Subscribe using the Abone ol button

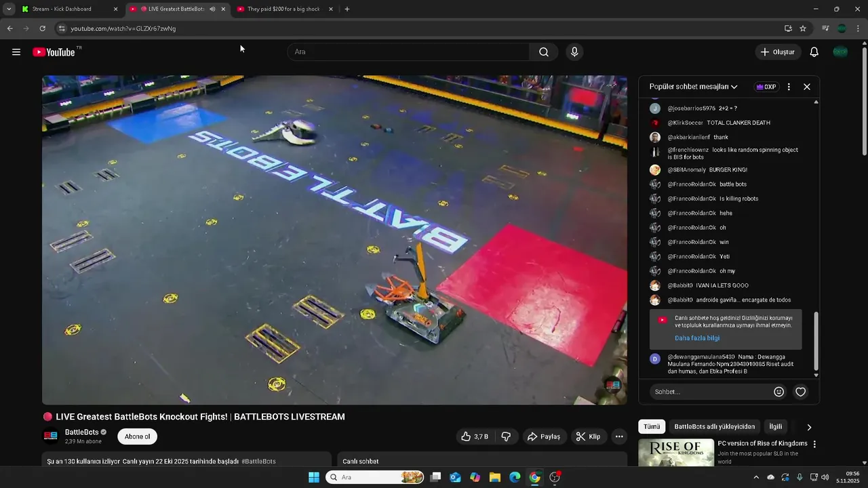pyautogui.click(x=138, y=436)
